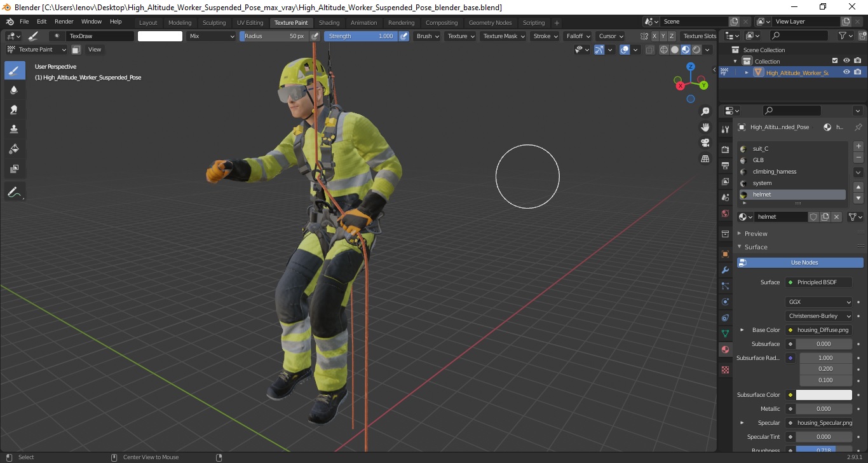868x463 pixels.
Task: Open the Object Constraints properties tab
Action: pos(725,317)
